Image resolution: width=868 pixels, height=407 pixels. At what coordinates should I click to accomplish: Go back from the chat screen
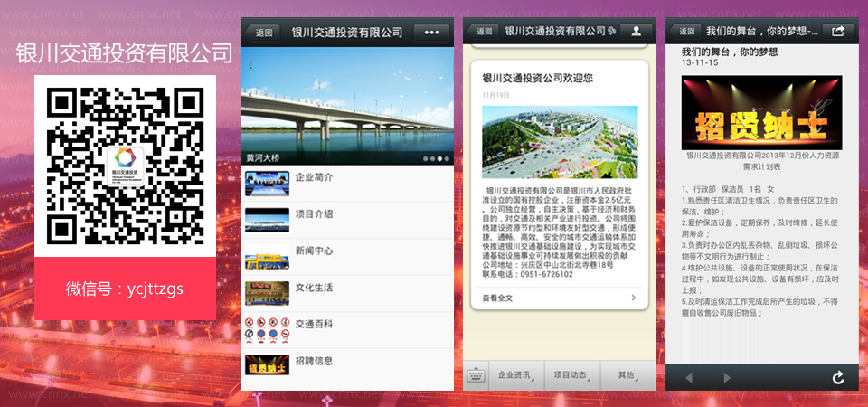(x=483, y=32)
